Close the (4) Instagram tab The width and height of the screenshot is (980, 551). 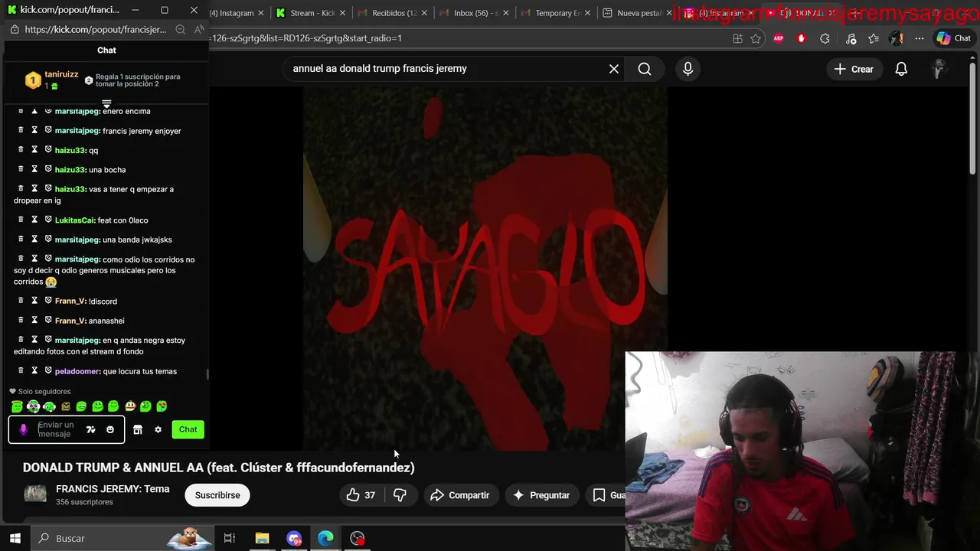261,13
